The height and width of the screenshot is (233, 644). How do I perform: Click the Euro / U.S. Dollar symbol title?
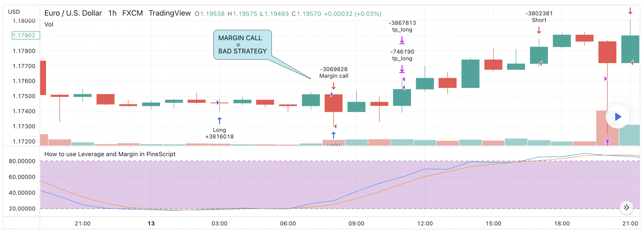coord(73,13)
